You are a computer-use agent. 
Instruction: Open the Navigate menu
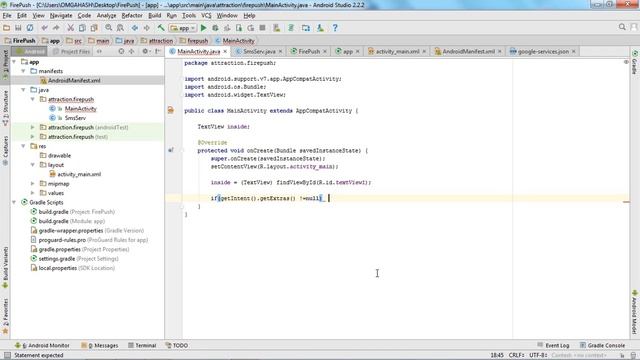pyautogui.click(x=61, y=16)
